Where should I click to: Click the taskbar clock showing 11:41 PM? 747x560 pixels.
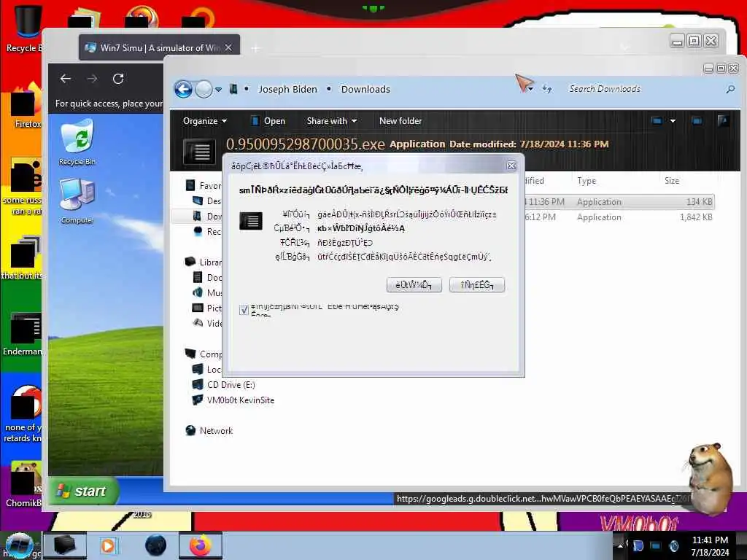pyautogui.click(x=710, y=546)
